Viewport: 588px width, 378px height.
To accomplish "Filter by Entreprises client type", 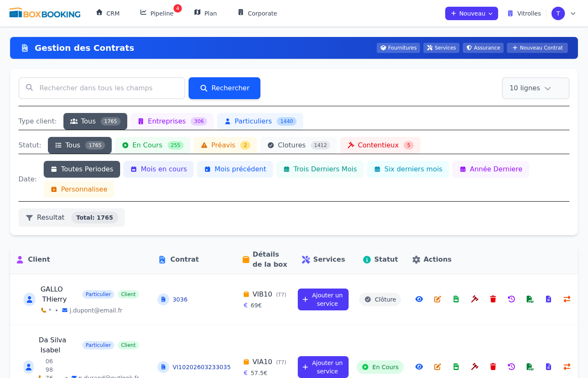I will coord(172,121).
